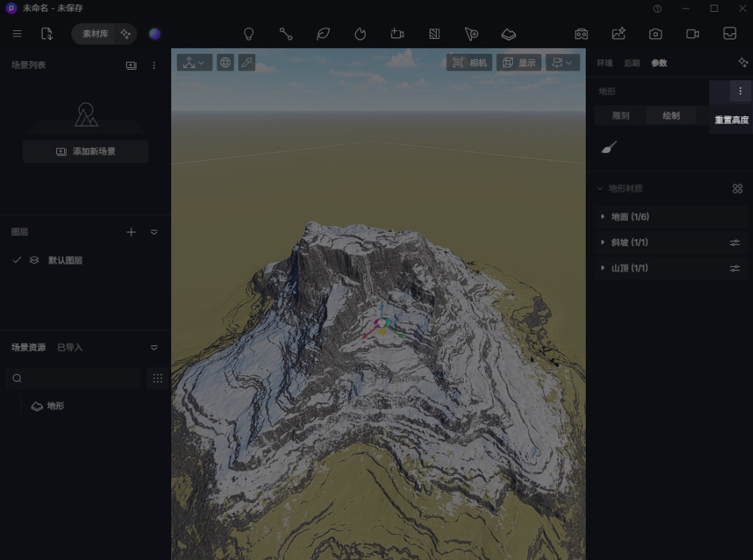Screen dimensions: 753x560
Task: Switch to the 绘制 tab
Action: point(671,116)
